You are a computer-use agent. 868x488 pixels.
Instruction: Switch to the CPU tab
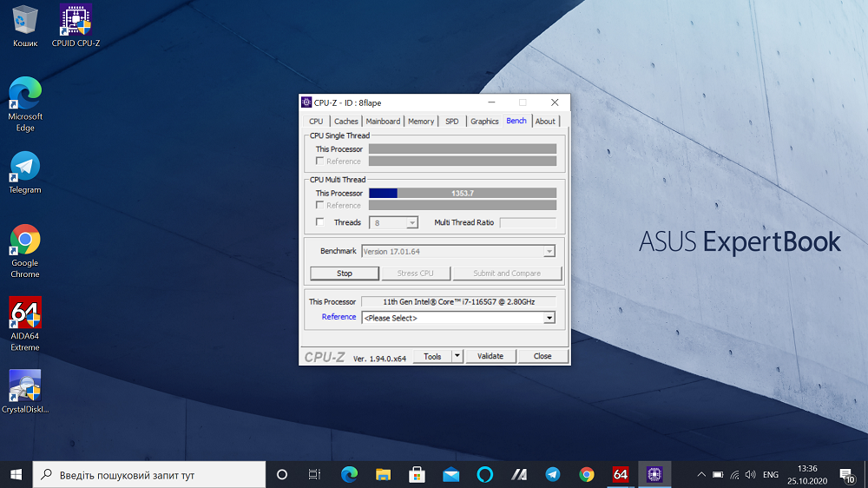click(x=316, y=122)
